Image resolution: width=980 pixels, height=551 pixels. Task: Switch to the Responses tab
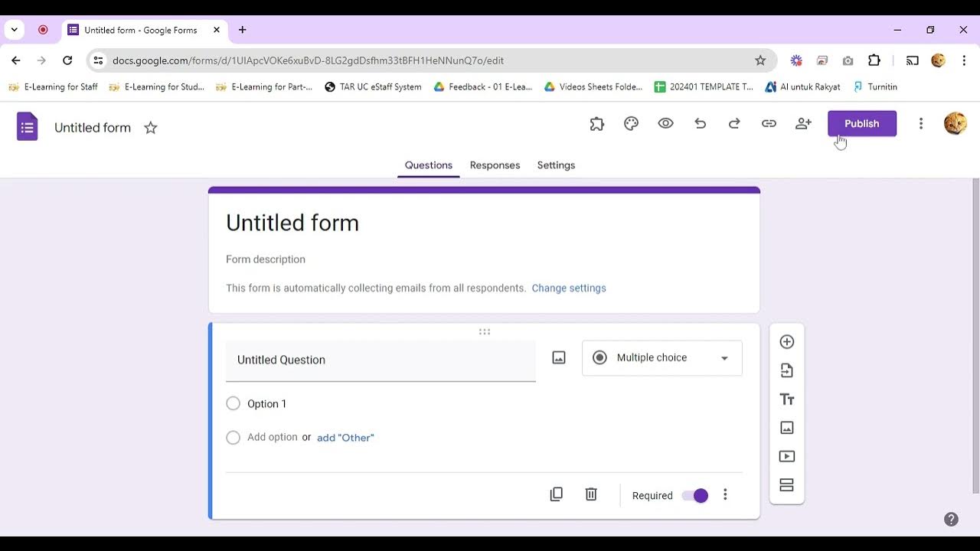tap(495, 165)
